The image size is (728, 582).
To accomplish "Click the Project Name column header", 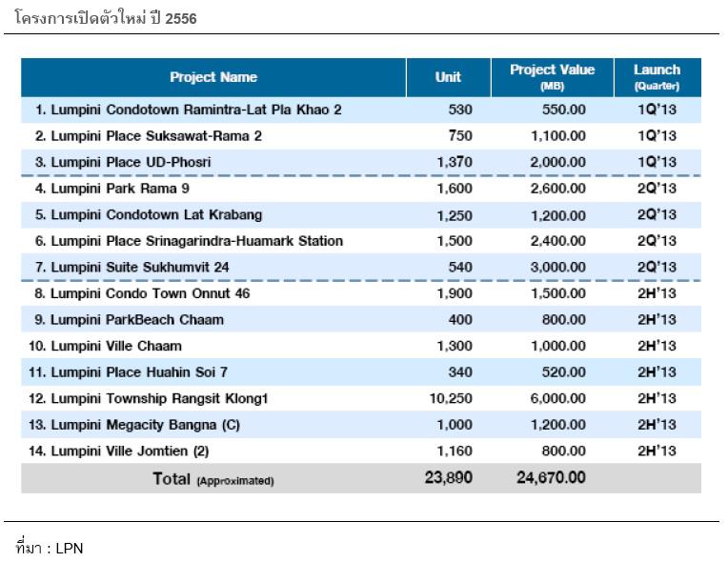I will [x=213, y=77].
